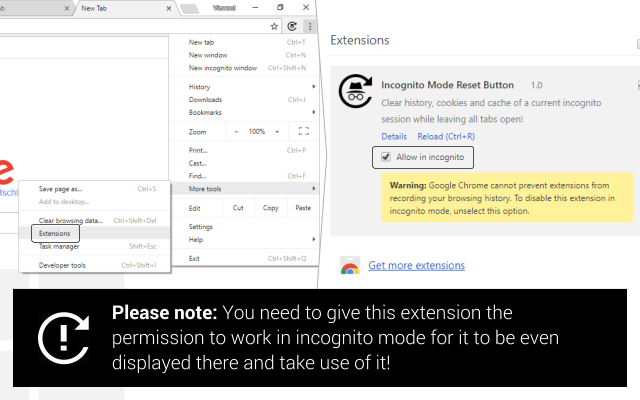Maximize the Chrome window
The image size is (640, 400).
coord(280,7)
